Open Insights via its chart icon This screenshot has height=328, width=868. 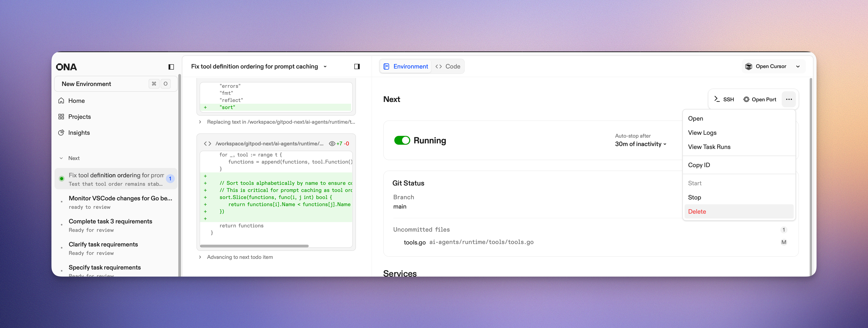coord(61,133)
